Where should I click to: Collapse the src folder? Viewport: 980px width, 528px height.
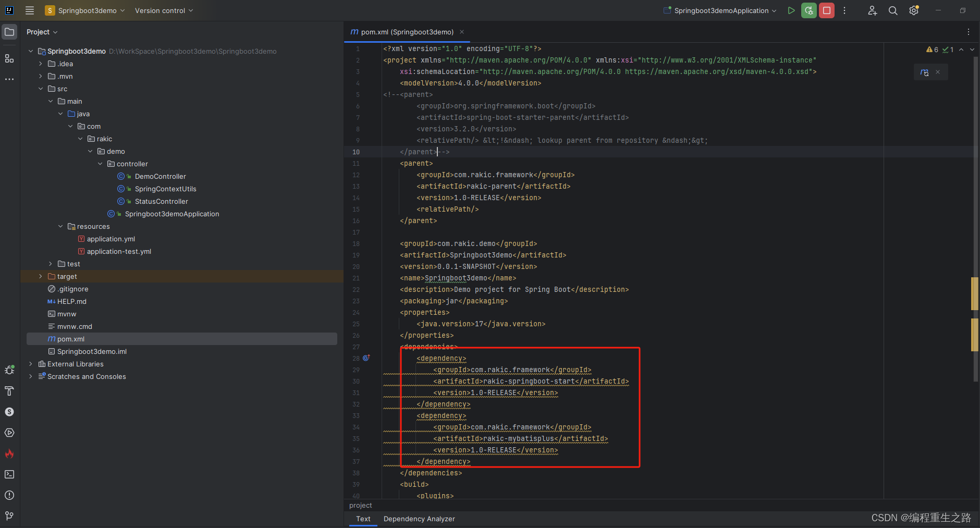(x=41, y=89)
